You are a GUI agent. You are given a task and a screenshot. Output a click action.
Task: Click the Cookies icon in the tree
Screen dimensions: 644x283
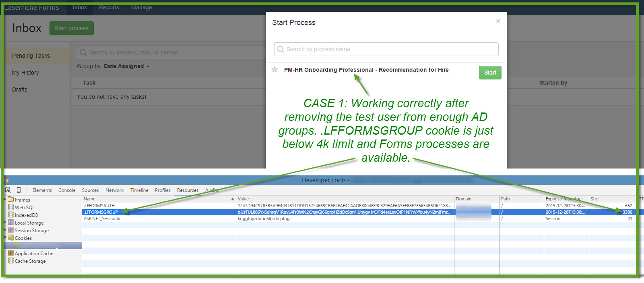click(11, 237)
